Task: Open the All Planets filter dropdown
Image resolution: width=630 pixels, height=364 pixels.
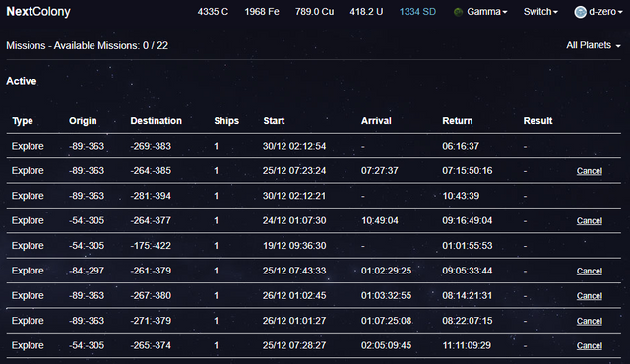Action: pos(594,45)
